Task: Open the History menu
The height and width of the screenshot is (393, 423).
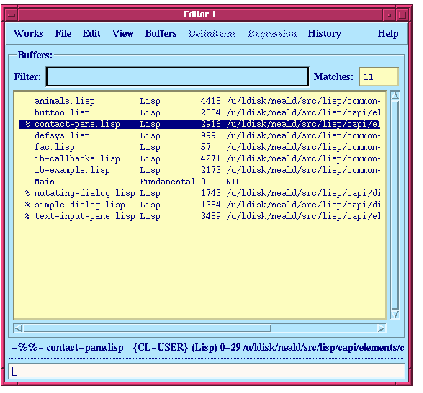Action: (324, 34)
